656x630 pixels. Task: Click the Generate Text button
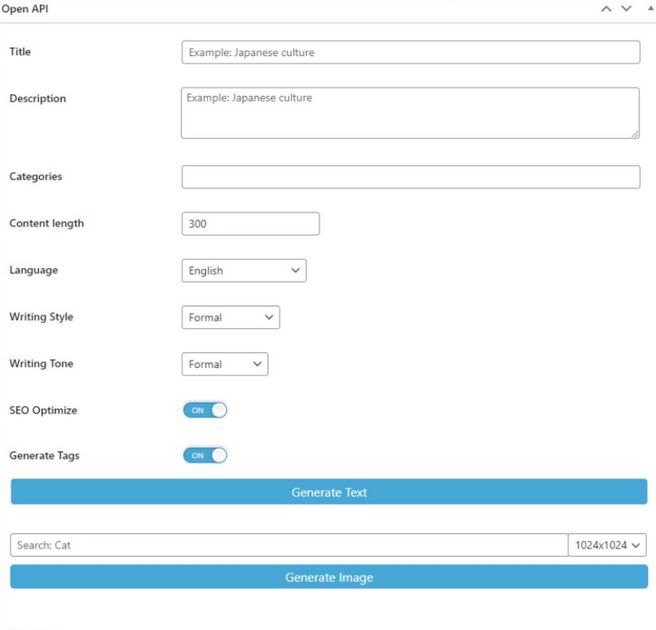(x=329, y=492)
